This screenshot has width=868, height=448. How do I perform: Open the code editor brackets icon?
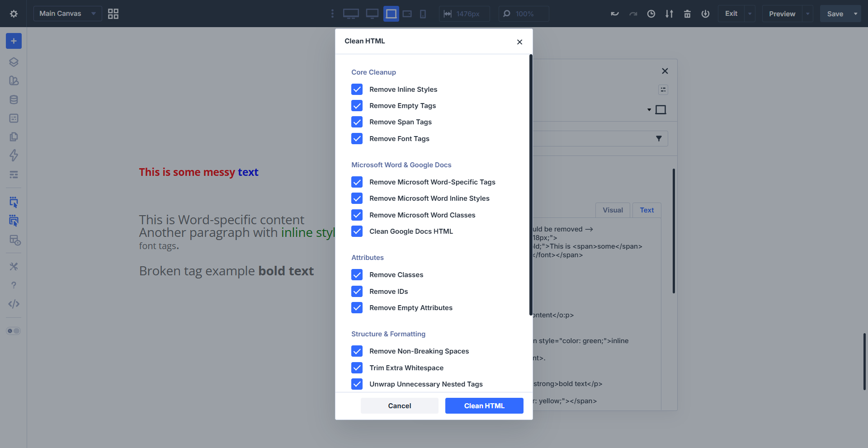pyautogui.click(x=14, y=304)
